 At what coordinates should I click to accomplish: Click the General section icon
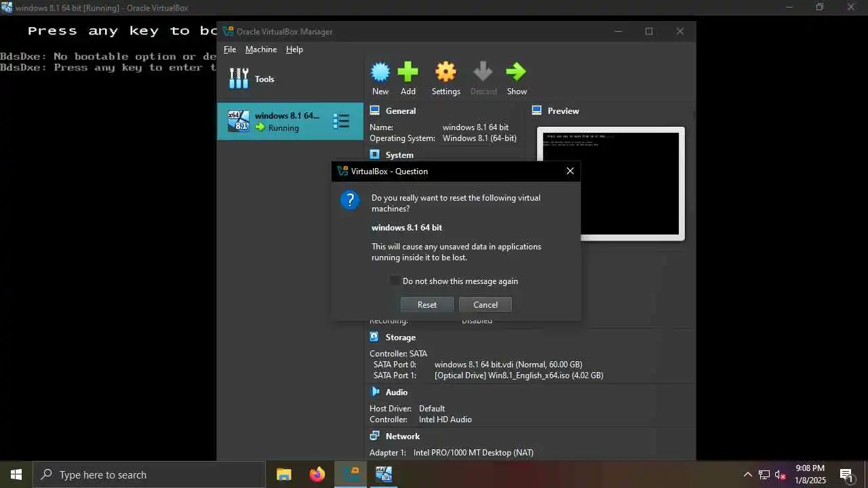[375, 110]
